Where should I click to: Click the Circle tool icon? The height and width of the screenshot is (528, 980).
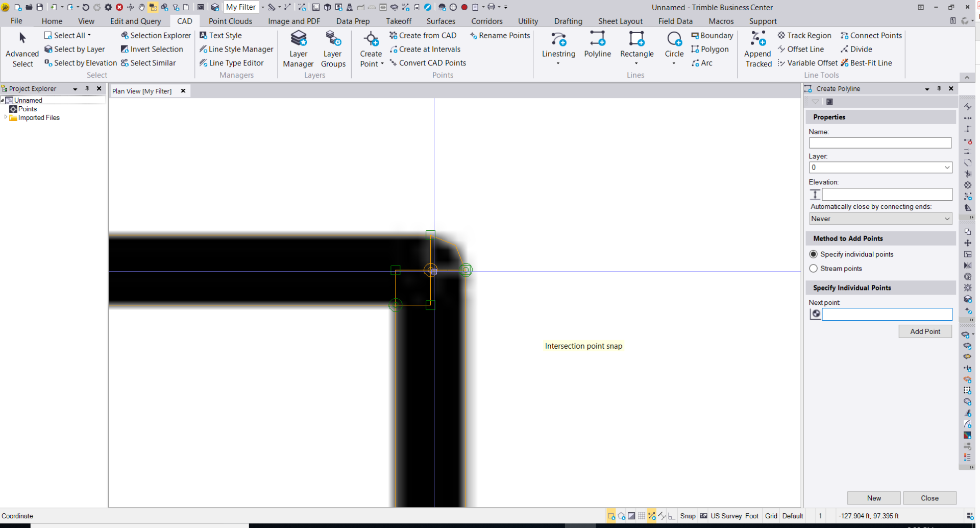[x=674, y=39]
